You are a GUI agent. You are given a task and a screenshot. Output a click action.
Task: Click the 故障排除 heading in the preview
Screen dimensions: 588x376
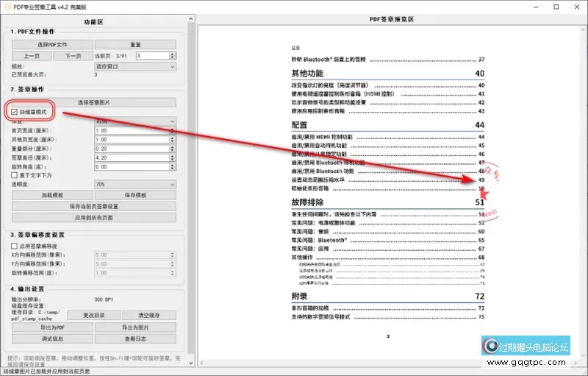point(307,202)
